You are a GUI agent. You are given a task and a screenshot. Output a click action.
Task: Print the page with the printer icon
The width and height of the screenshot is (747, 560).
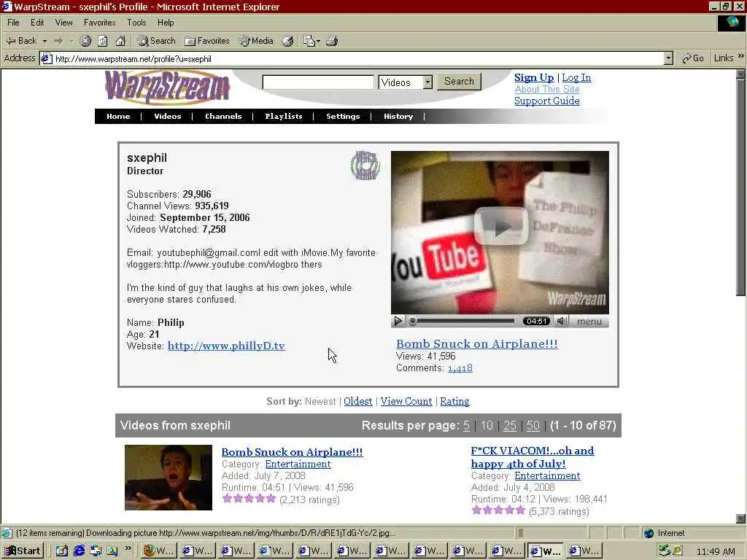click(x=332, y=41)
